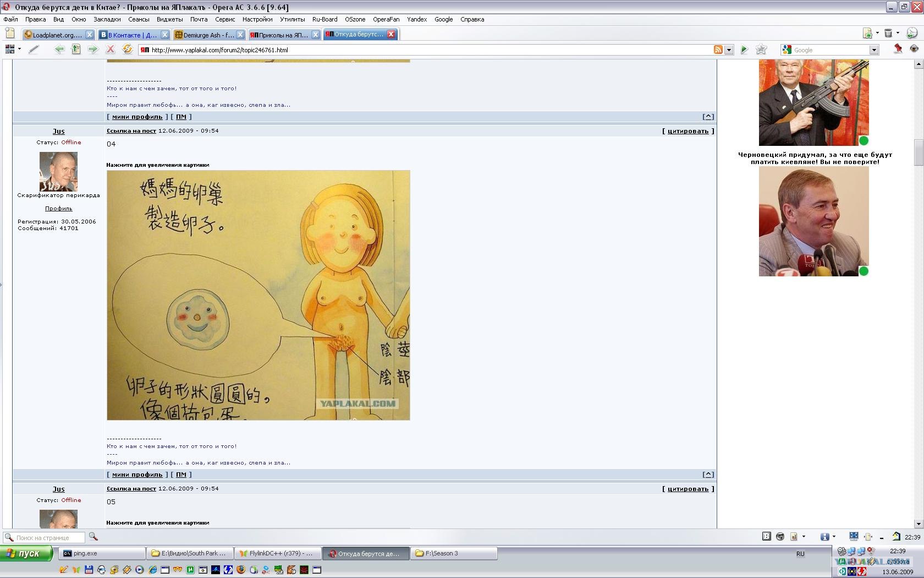Click the Черновецкий придумал ad headline

tap(815, 159)
